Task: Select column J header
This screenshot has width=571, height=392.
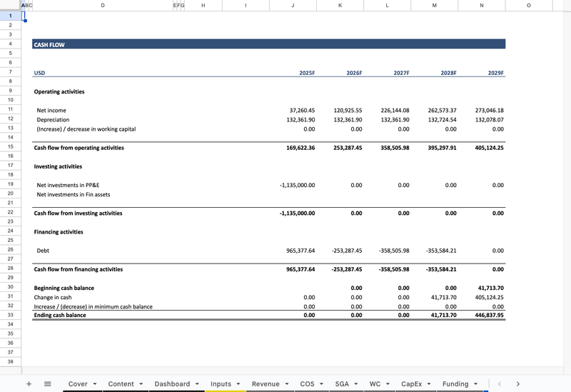Action: tap(293, 5)
